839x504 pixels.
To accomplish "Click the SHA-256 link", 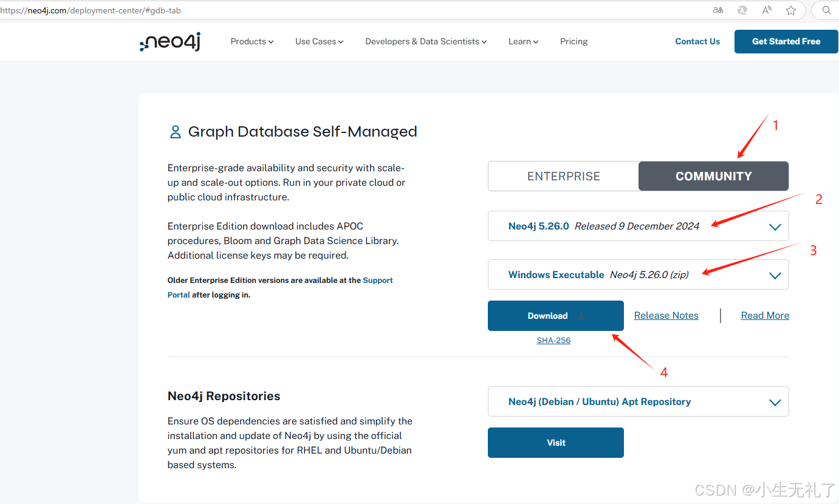I will click(553, 341).
